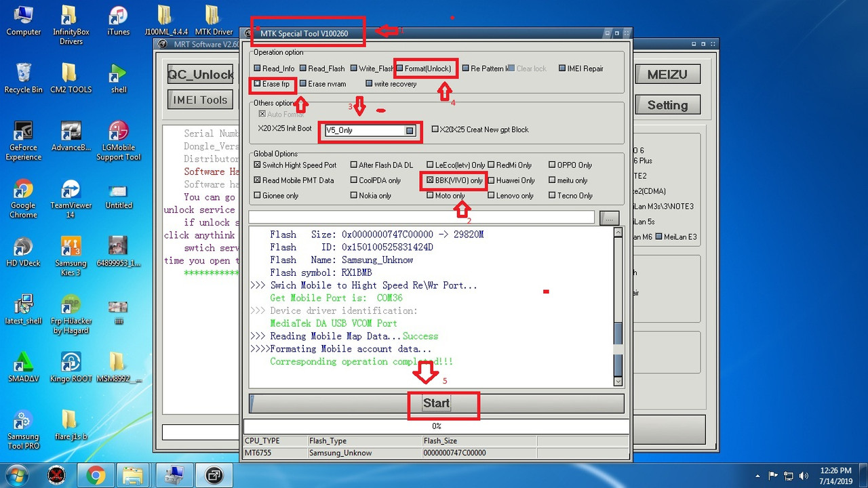The width and height of the screenshot is (868, 488).
Task: Enable the Gionee only option
Action: coord(257,196)
